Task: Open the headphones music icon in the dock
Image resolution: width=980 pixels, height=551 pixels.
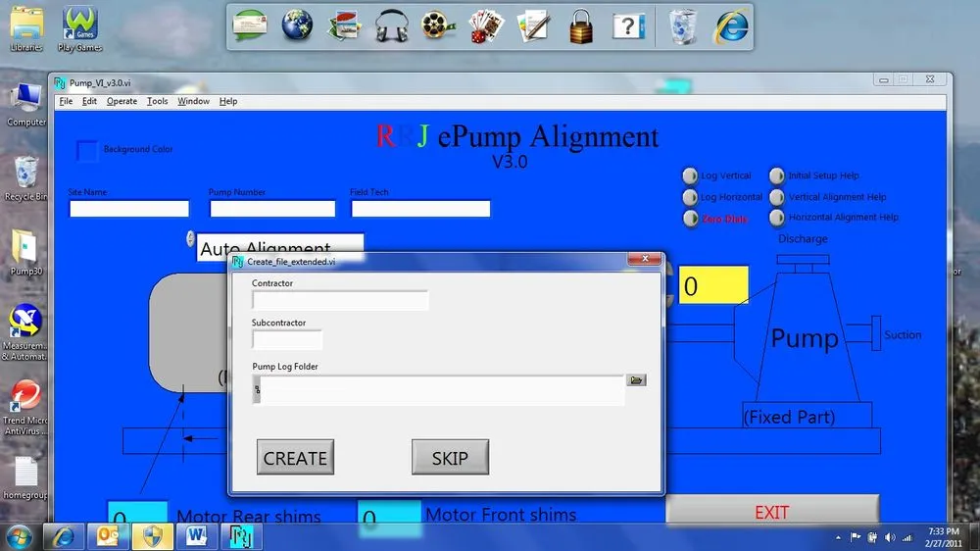Action: [x=391, y=26]
